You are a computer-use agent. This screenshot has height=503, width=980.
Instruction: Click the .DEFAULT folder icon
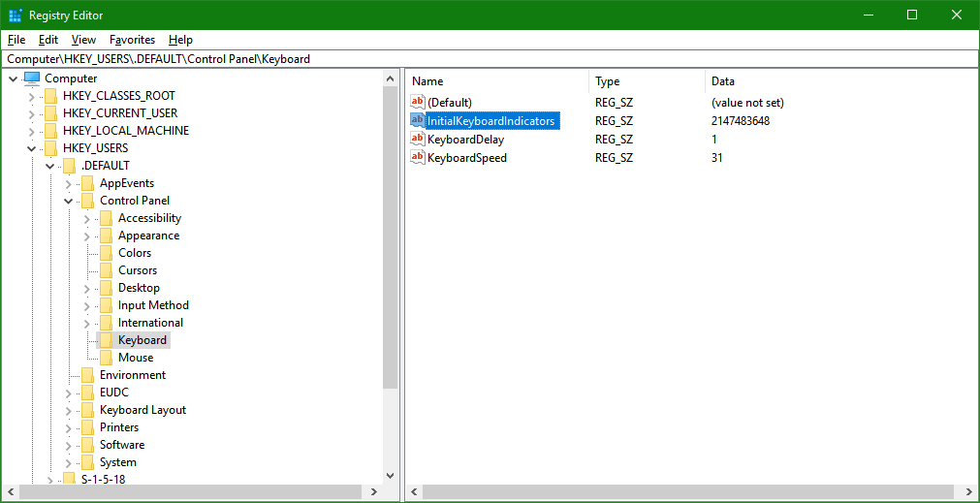(x=70, y=166)
